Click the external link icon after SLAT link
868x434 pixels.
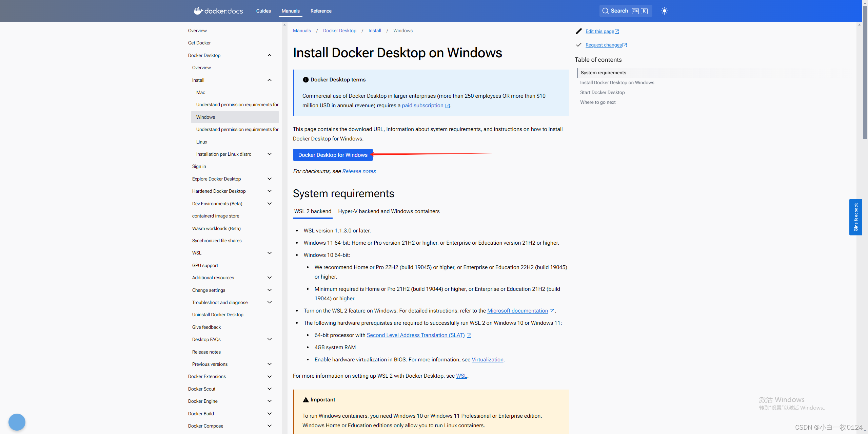tap(469, 336)
